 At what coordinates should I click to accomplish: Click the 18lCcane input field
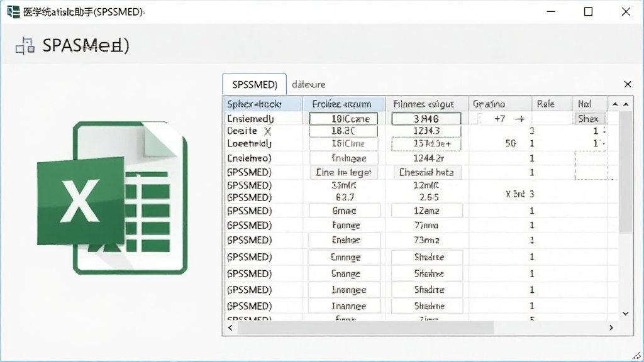point(343,119)
